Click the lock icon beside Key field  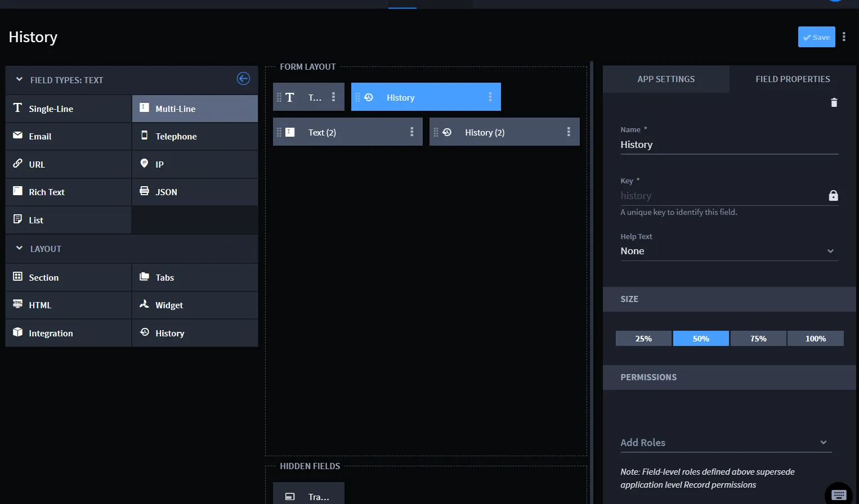pos(834,196)
